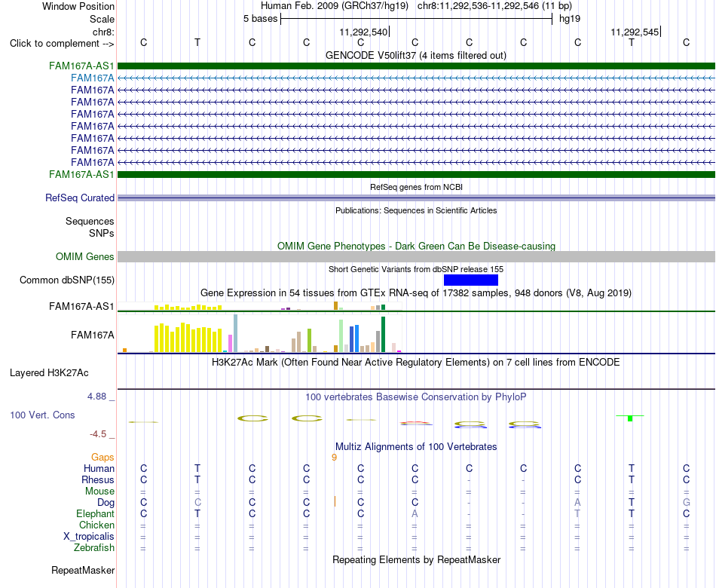Click the X_tropicalis species label
The image size is (716, 588).
click(x=89, y=537)
